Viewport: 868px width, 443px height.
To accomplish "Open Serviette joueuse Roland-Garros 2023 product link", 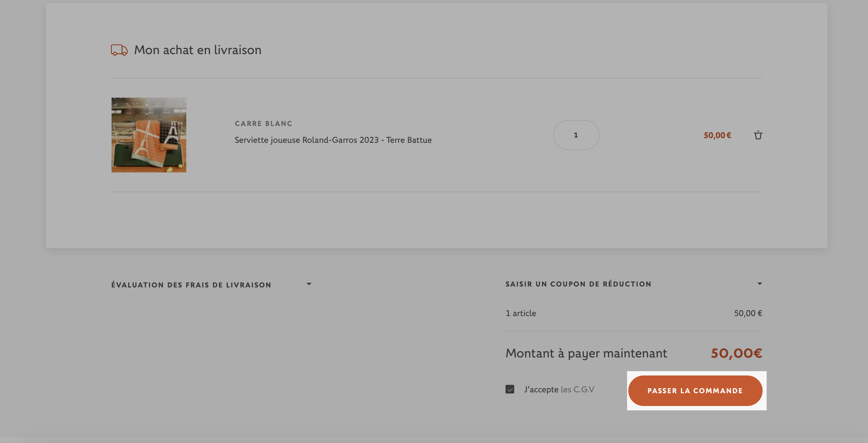I will (x=333, y=140).
